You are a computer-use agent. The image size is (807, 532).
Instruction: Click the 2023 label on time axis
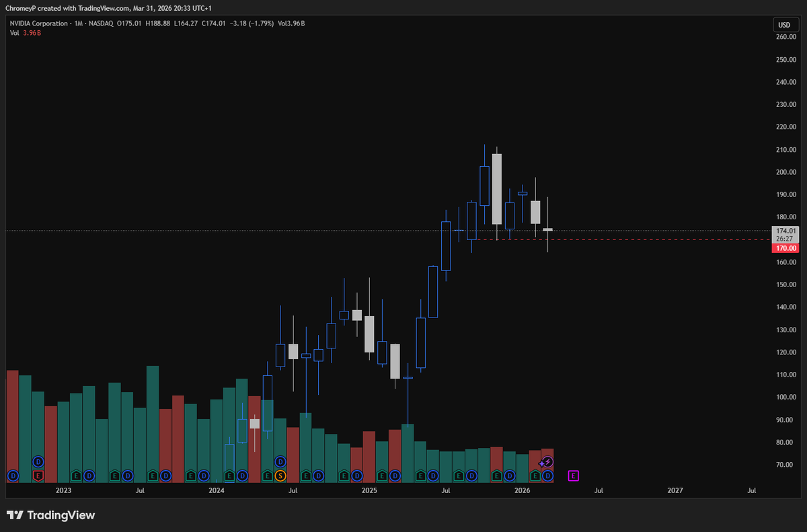63,491
